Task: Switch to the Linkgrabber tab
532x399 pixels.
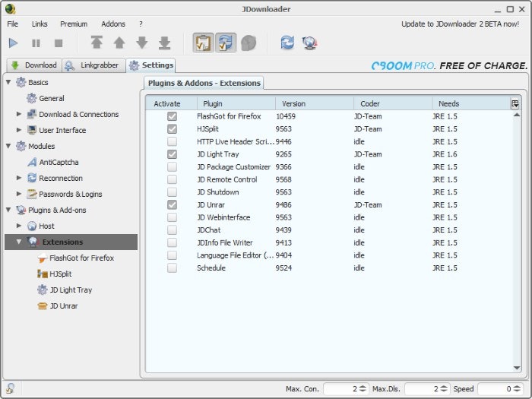Action: 93,65
